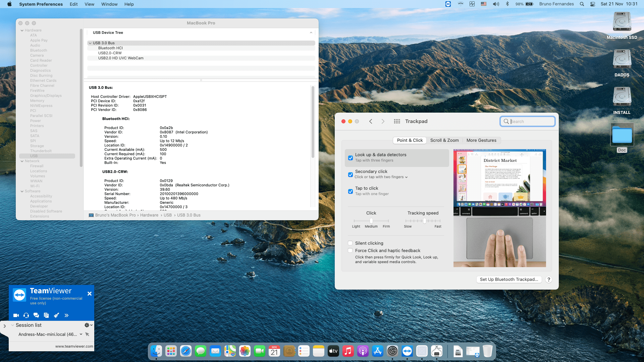Collapse the USB 3.0 Bus tree
This screenshot has height=362, width=644.
pyautogui.click(x=90, y=43)
